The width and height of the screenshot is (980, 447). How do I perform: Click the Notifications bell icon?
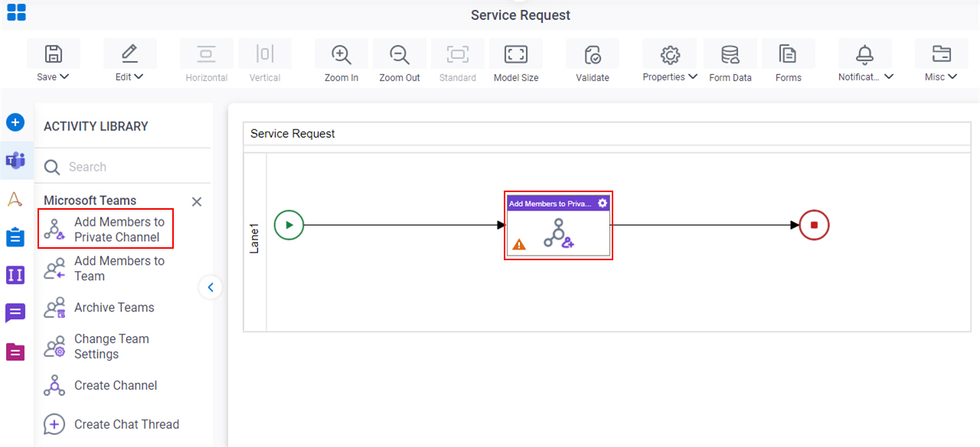click(x=864, y=54)
